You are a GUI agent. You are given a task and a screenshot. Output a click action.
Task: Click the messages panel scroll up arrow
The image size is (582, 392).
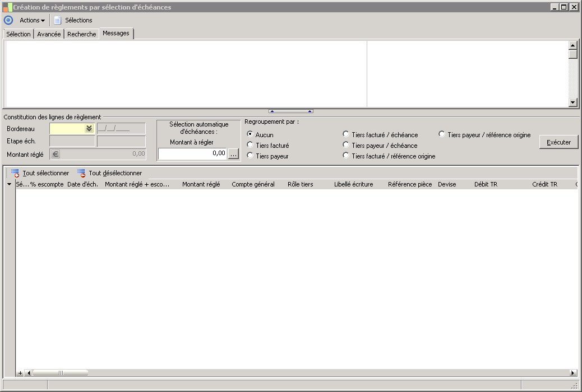[572, 45]
